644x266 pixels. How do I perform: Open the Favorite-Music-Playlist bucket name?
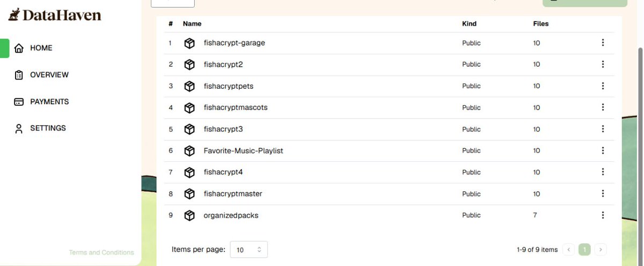click(243, 150)
